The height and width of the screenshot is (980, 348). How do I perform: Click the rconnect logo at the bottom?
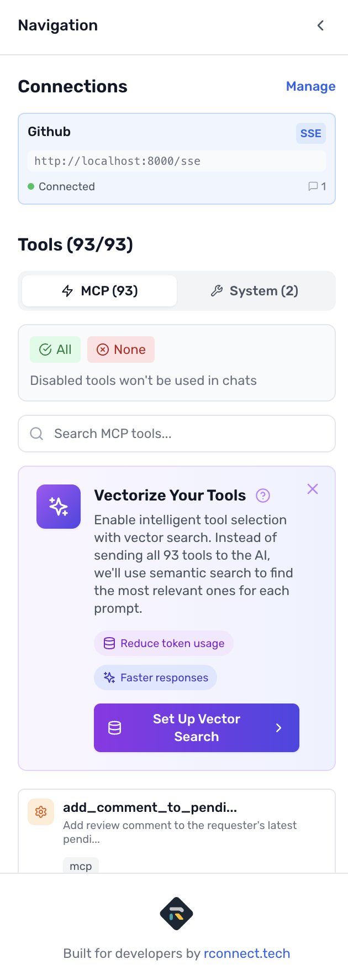[176, 914]
